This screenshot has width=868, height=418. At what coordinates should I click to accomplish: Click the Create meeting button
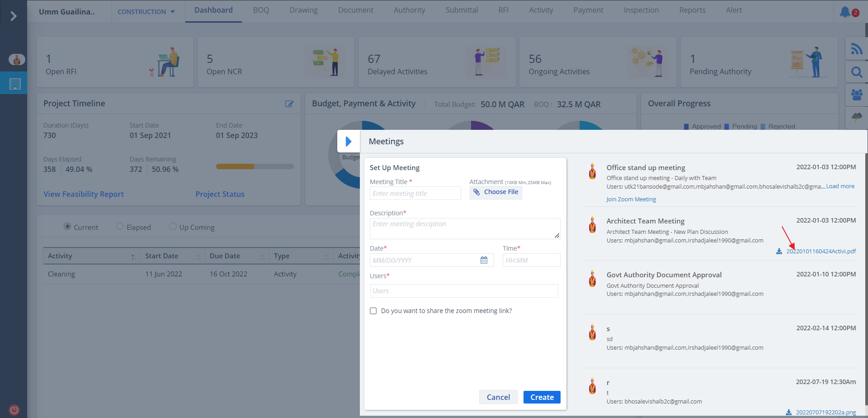(542, 397)
